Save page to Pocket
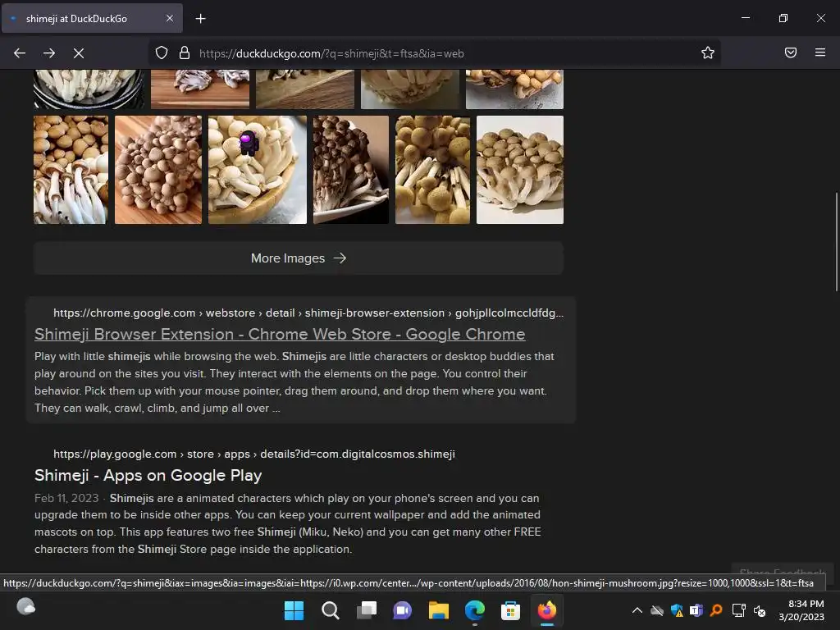840x630 pixels. (791, 52)
